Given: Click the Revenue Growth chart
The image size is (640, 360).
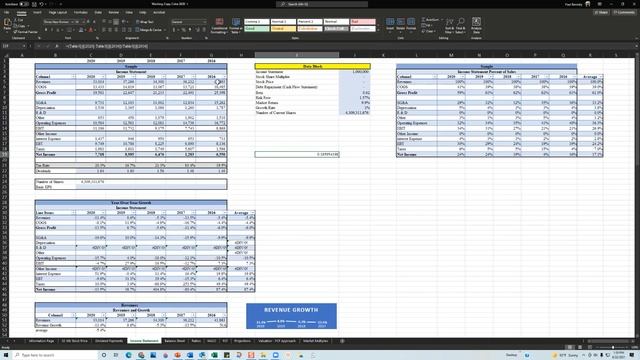Looking at the screenshot, I should (291, 316).
